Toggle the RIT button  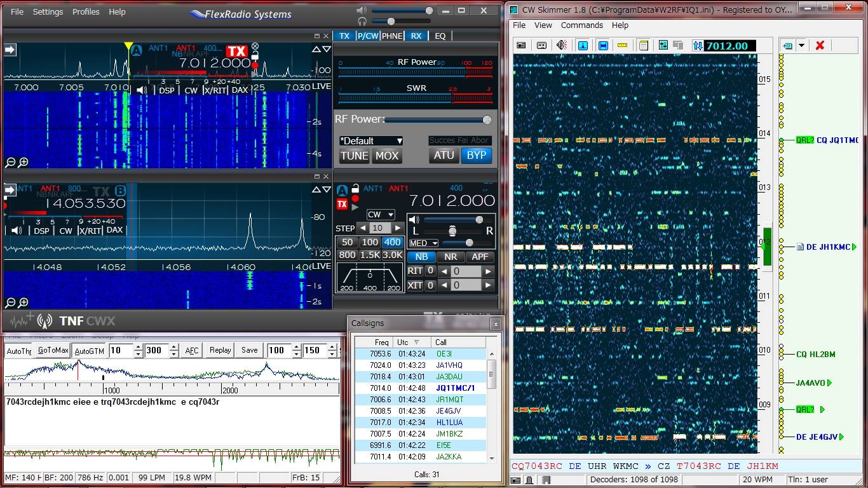[415, 271]
